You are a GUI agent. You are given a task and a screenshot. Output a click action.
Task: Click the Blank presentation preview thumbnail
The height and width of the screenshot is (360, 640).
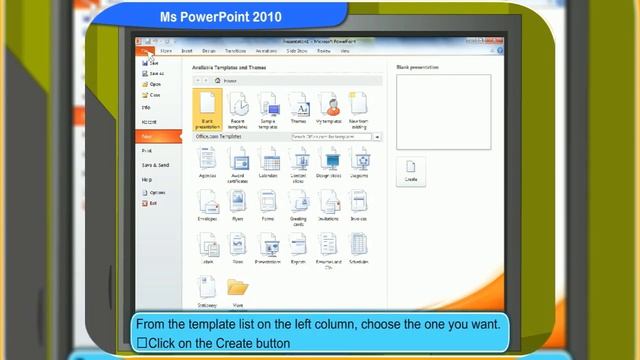click(x=444, y=112)
